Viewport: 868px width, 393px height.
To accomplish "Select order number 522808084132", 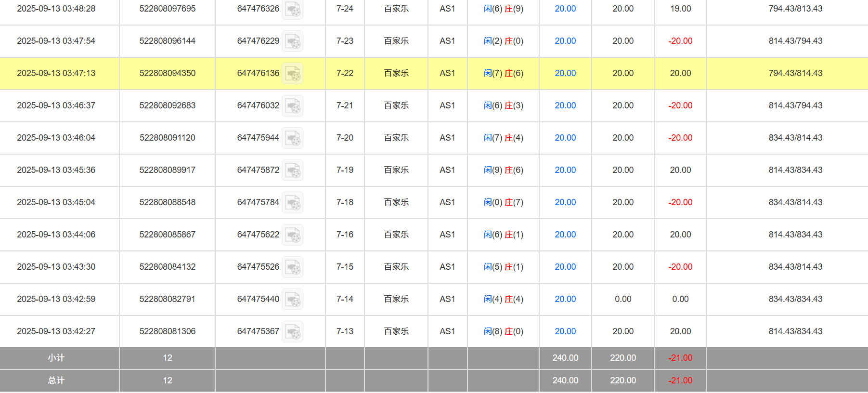I will click(168, 267).
